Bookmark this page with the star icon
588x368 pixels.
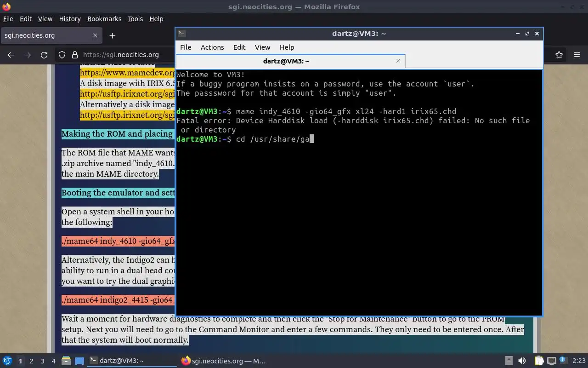point(559,55)
